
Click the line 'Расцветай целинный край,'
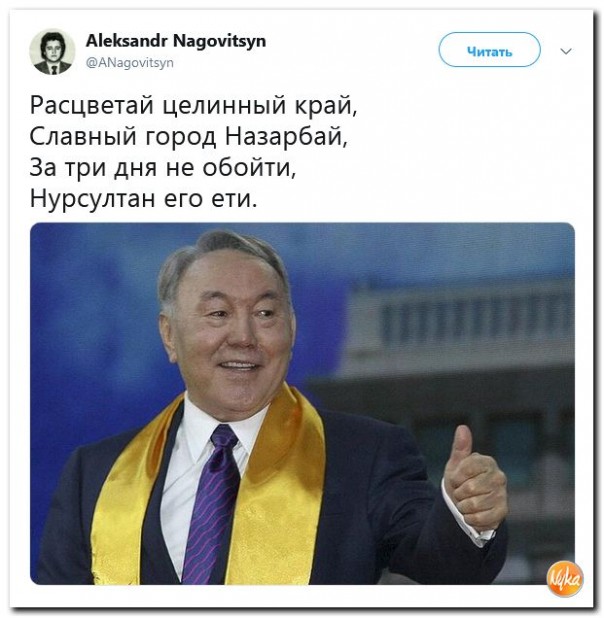(x=194, y=105)
